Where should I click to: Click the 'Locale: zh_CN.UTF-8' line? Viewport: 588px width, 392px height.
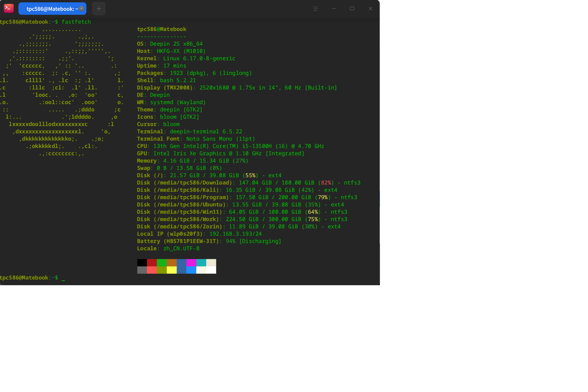(x=168, y=249)
